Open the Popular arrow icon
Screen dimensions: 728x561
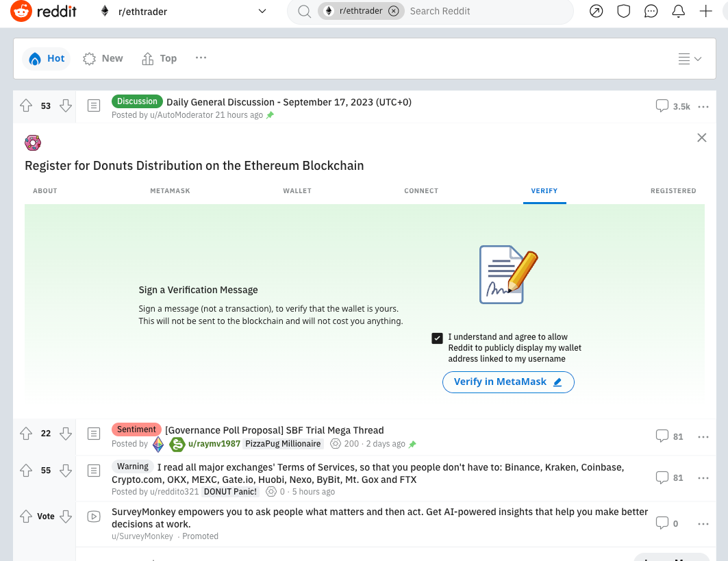596,11
